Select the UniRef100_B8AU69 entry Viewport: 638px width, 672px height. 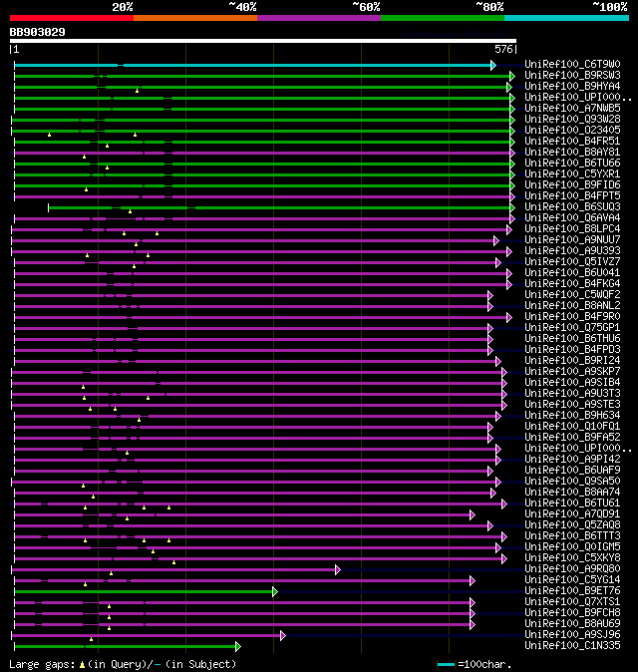572,624
